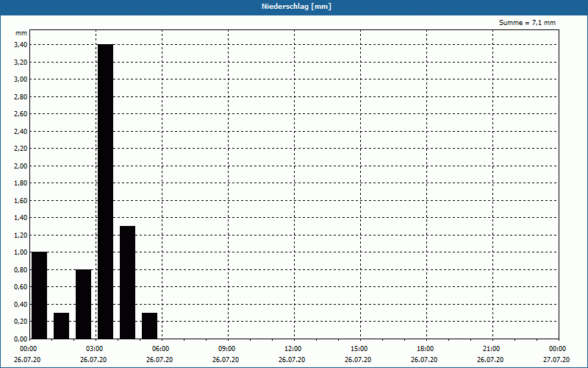Click the "3,40" y-axis label
Screen dimensions: 588x368
coord(21,45)
